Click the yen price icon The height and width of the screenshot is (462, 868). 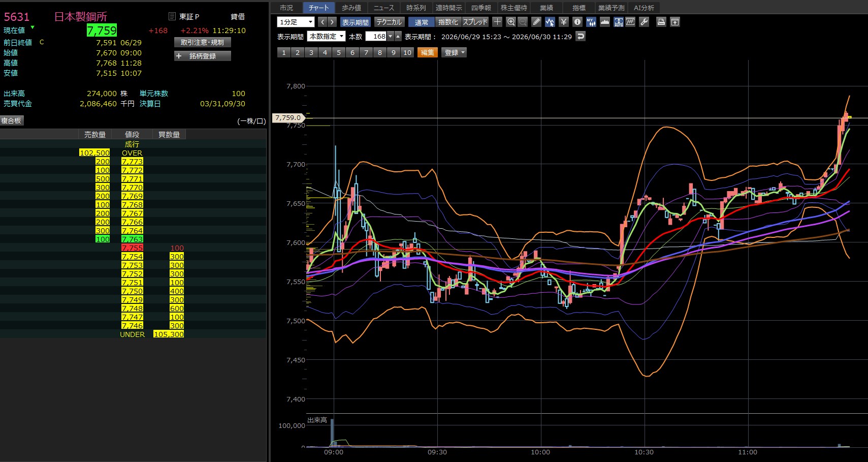click(563, 22)
